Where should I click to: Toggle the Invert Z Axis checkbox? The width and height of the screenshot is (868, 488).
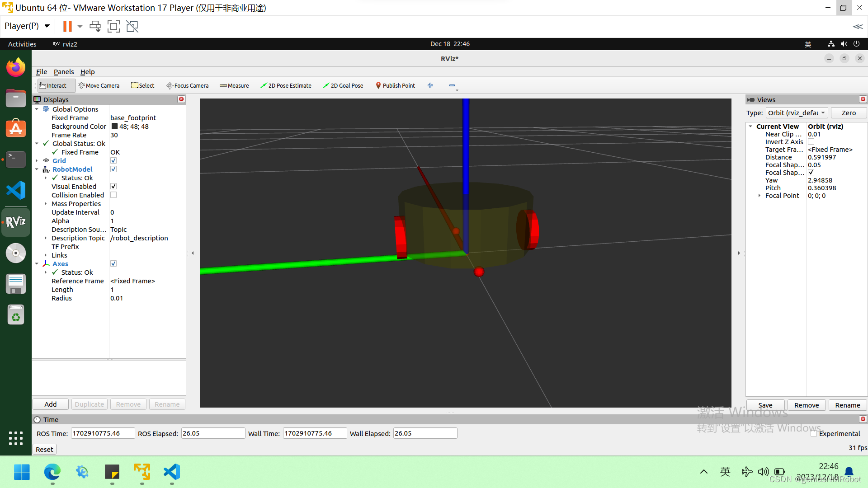tap(811, 142)
